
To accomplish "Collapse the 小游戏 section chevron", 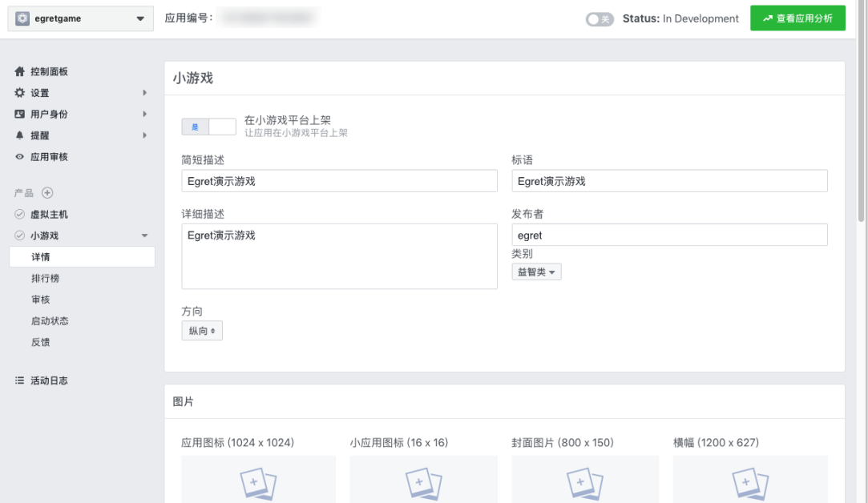I will coord(144,235).
